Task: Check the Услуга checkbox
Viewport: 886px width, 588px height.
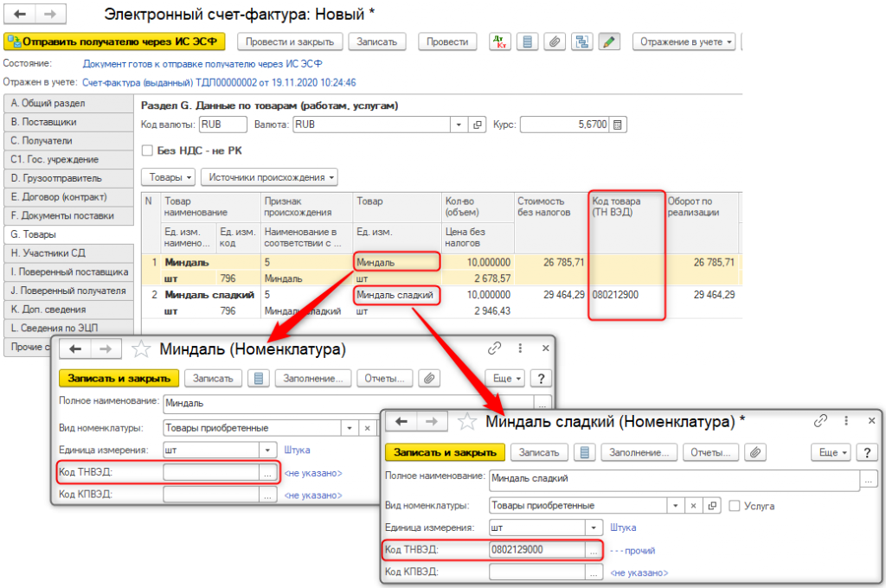Action: click(735, 506)
